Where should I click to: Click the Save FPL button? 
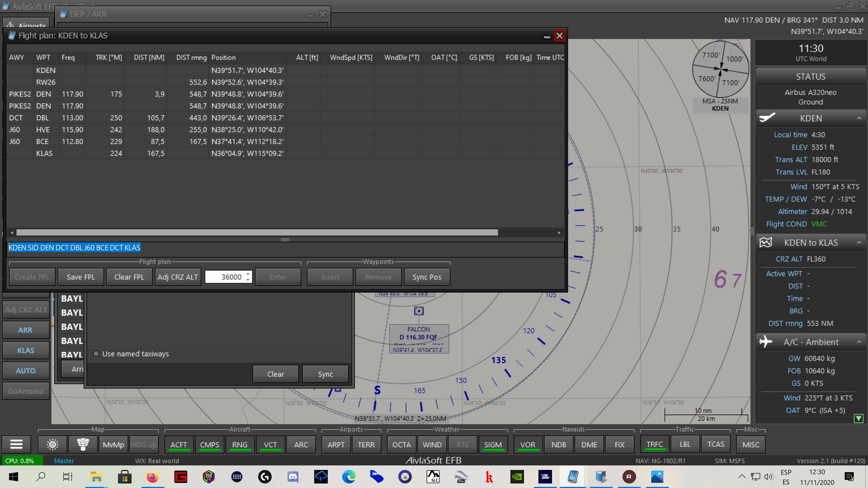pyautogui.click(x=80, y=277)
